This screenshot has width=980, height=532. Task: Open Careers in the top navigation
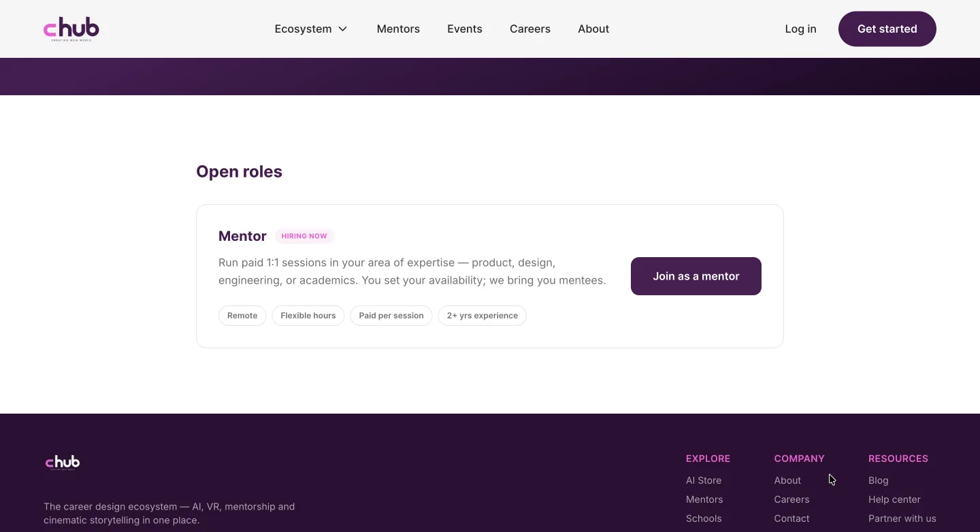tap(530, 29)
